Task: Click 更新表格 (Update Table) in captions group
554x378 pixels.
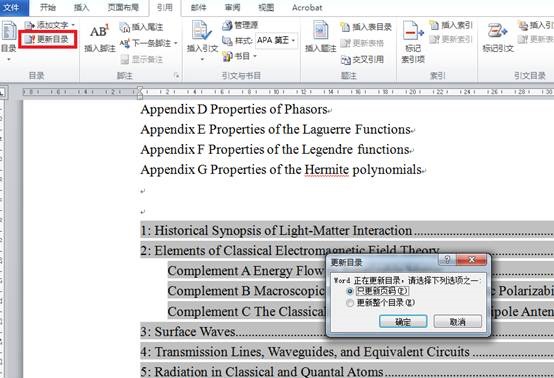Action: coord(363,43)
